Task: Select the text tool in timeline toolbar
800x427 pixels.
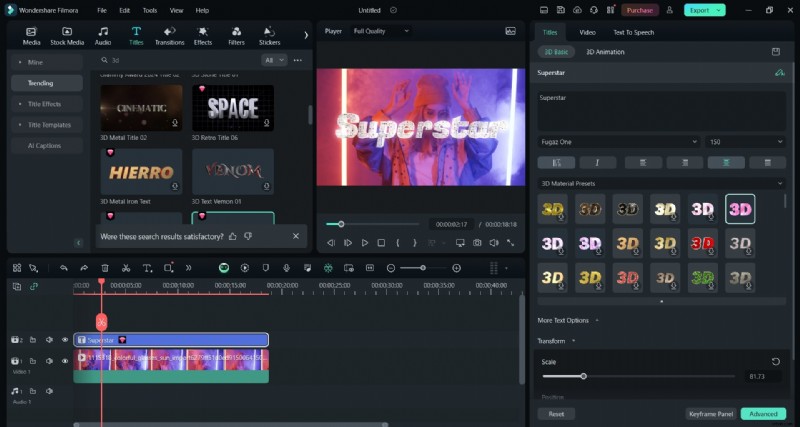Action: (147, 268)
